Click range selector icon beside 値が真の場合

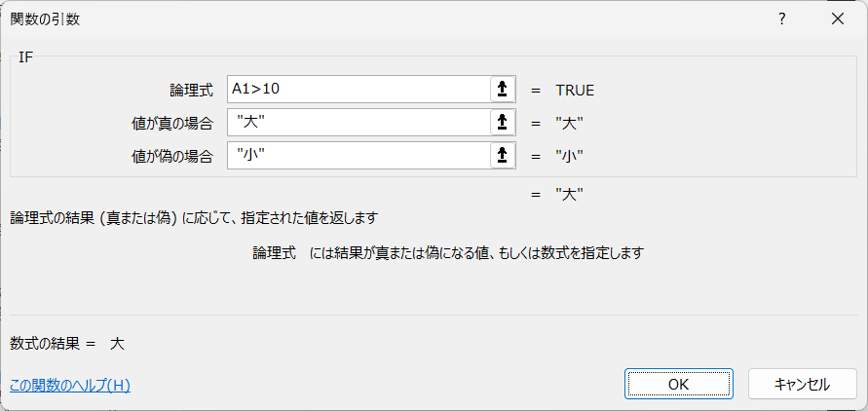[503, 123]
